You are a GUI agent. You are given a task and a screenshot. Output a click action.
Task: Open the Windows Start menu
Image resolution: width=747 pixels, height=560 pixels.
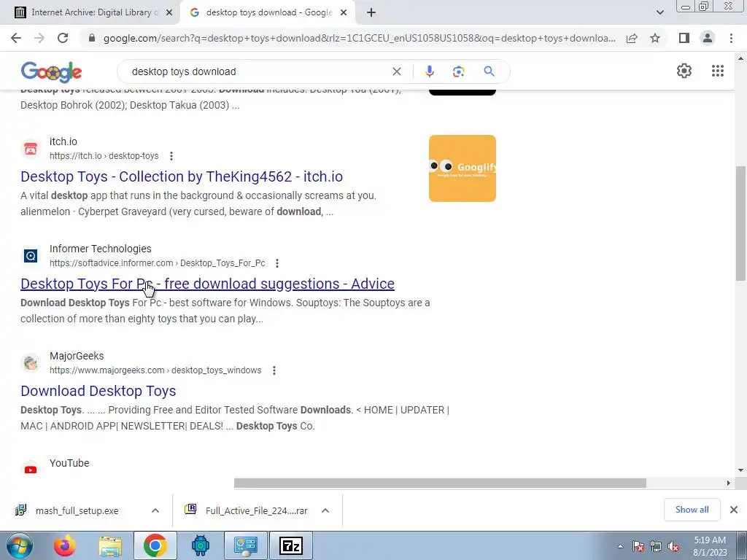19,545
